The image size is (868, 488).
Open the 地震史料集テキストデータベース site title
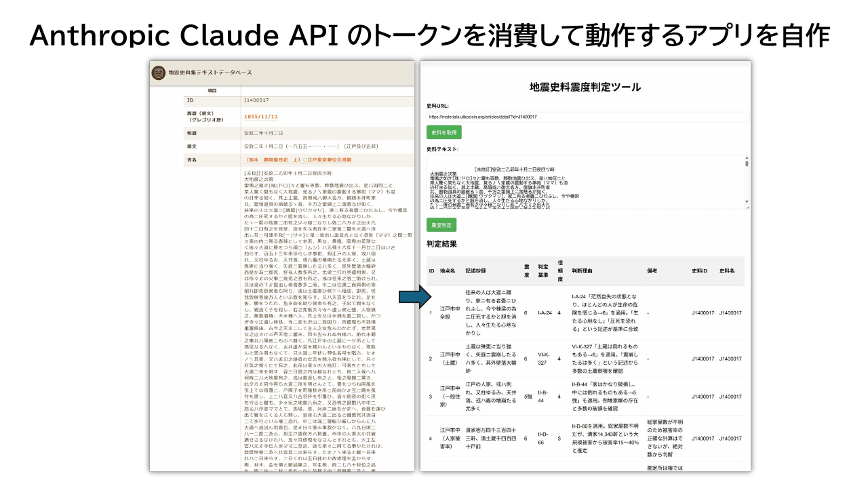pos(210,72)
